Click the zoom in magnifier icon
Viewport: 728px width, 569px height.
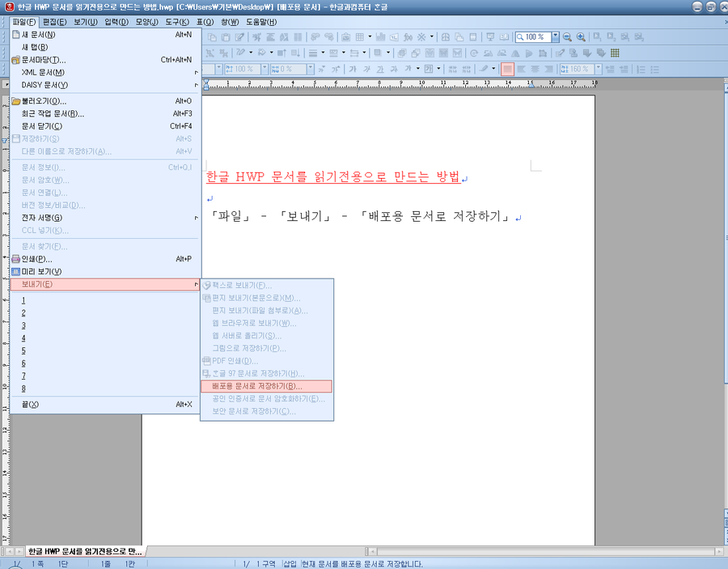coord(581,36)
